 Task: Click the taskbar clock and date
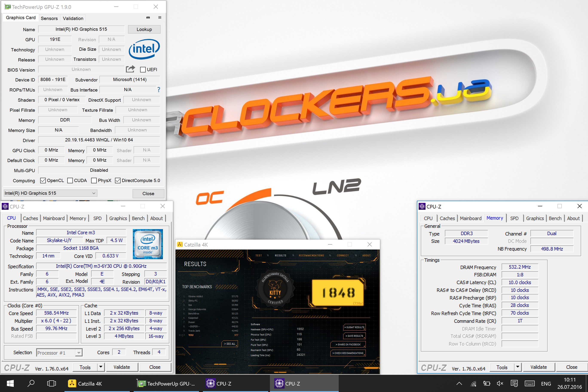click(570, 383)
